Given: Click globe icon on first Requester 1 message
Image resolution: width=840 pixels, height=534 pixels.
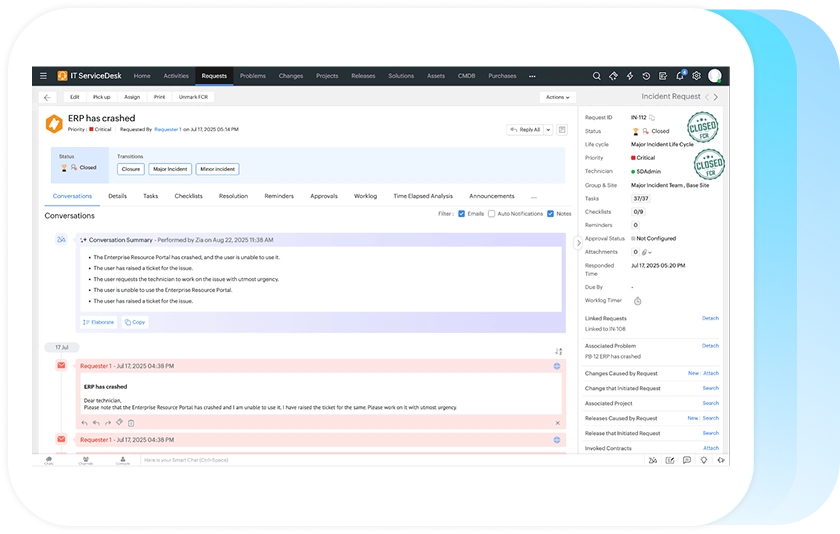Looking at the screenshot, I should (x=557, y=366).
